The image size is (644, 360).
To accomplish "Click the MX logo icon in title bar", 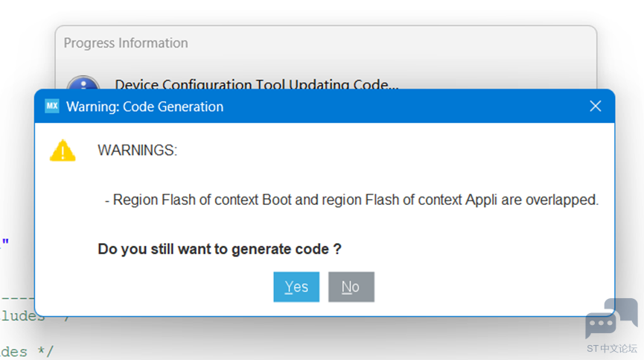I will [52, 106].
